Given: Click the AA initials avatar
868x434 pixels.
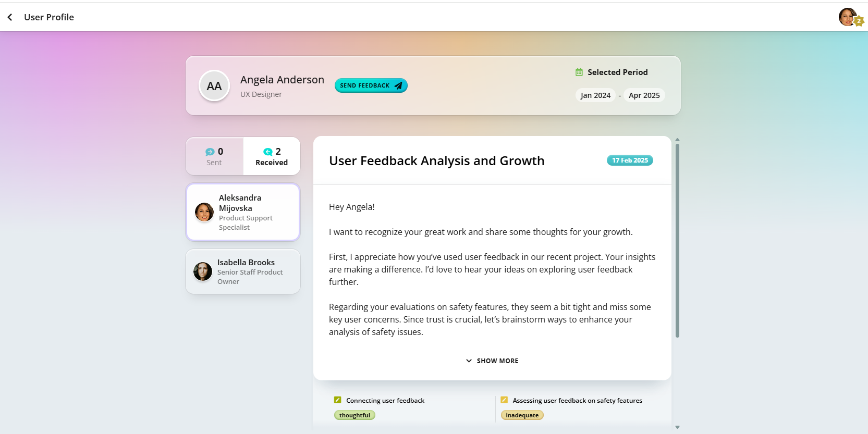Looking at the screenshot, I should click(x=214, y=86).
